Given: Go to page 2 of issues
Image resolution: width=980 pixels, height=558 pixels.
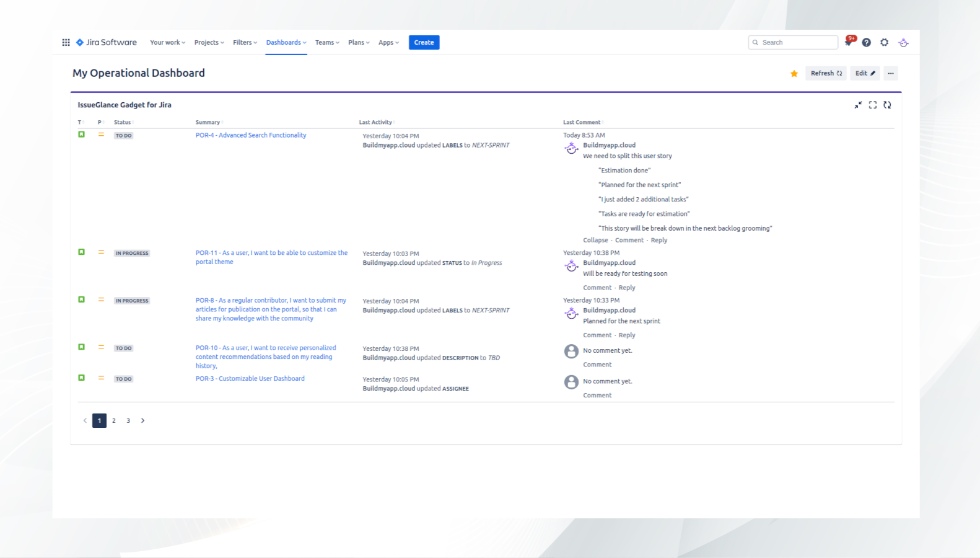Looking at the screenshot, I should click(114, 420).
